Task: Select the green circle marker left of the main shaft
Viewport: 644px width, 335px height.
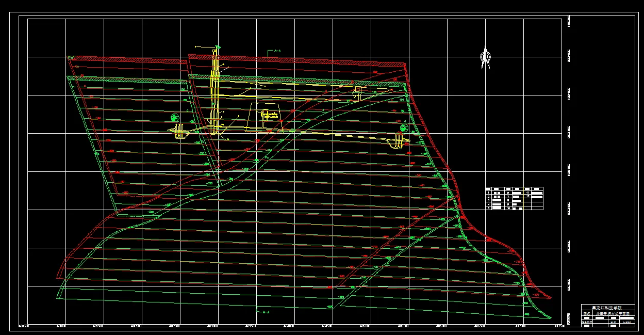Action: point(175,117)
